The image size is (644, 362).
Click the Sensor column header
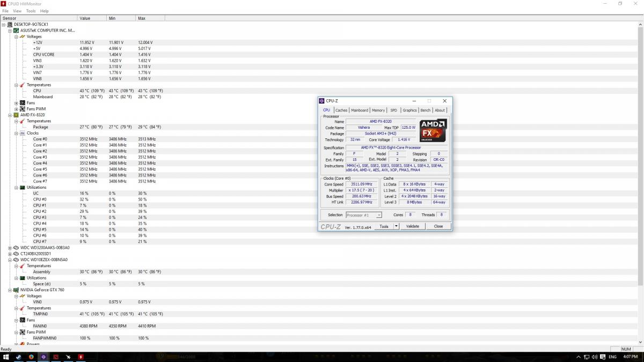click(x=39, y=18)
